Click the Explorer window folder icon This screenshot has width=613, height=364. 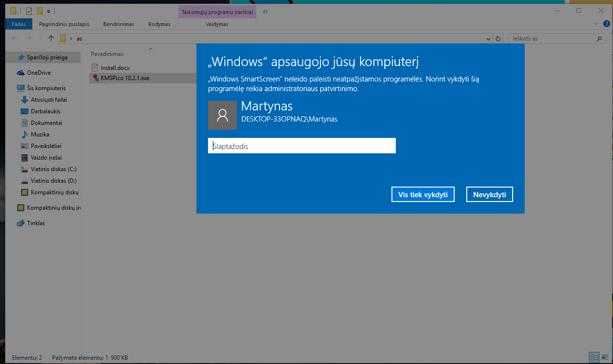pos(13,10)
